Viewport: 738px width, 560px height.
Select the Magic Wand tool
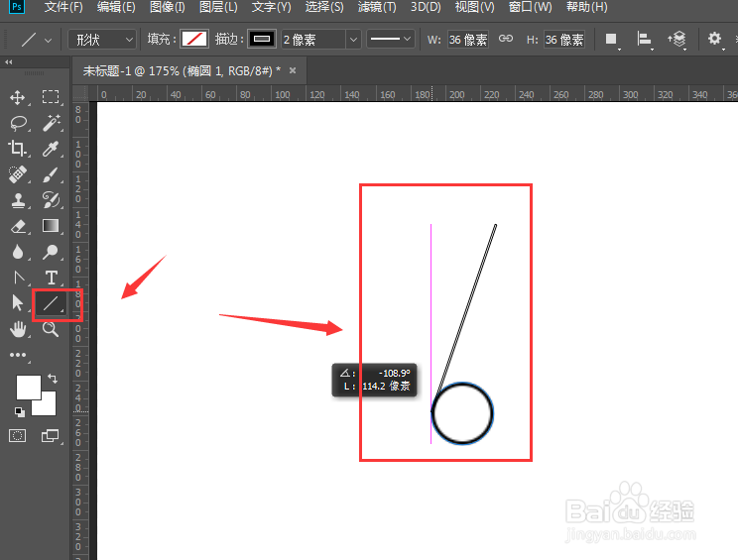[51, 123]
